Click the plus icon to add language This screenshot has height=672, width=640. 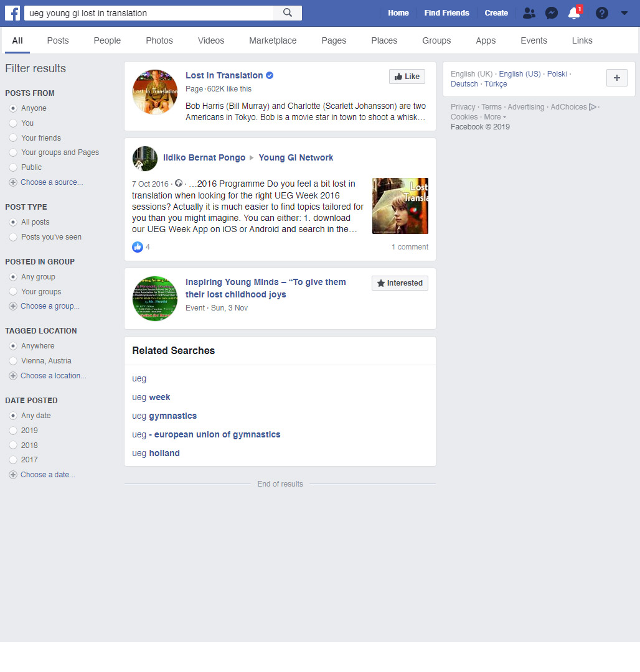point(616,78)
